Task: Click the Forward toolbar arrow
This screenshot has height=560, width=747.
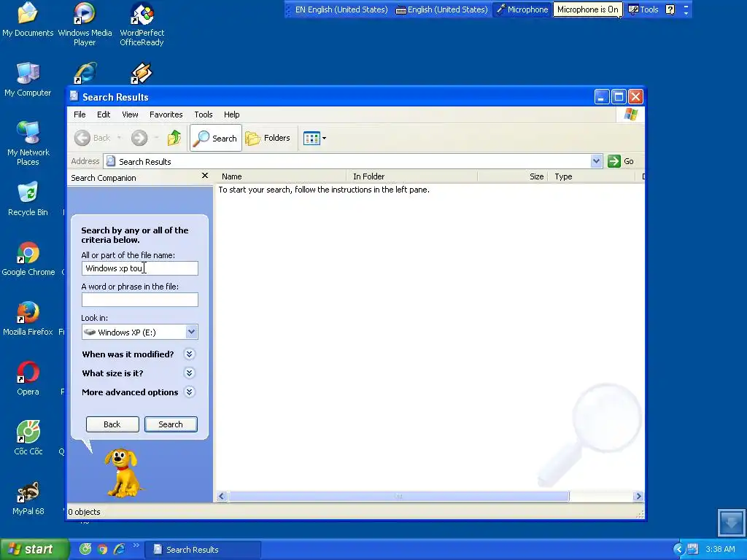Action: tap(139, 138)
